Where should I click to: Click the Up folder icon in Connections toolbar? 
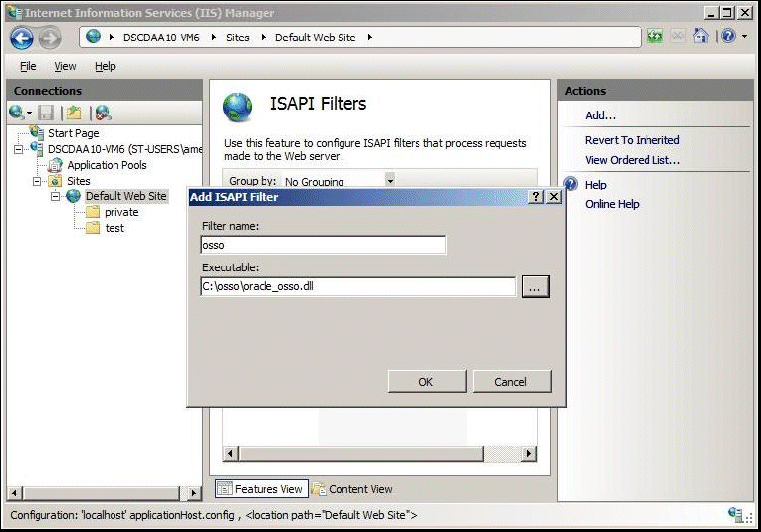[x=74, y=113]
